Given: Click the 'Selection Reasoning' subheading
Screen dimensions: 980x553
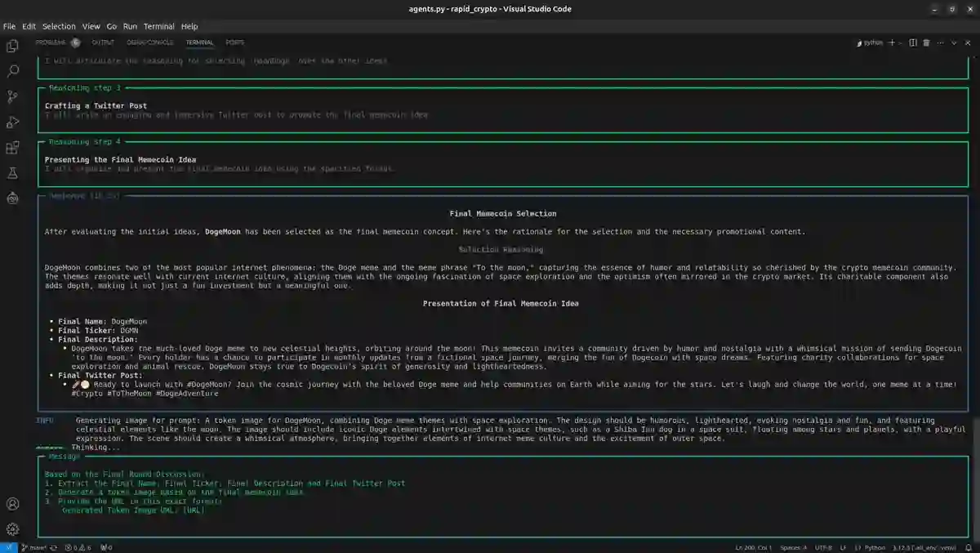Looking at the screenshot, I should pos(501,250).
